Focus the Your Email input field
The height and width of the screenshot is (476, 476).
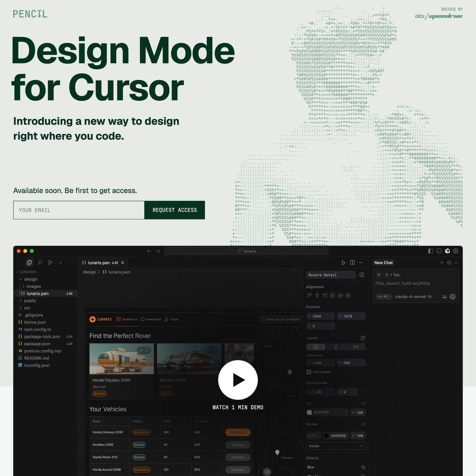(79, 210)
